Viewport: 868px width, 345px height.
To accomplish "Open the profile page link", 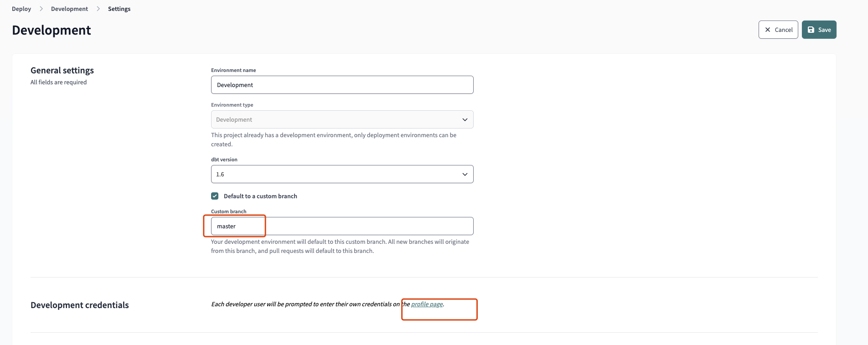I will point(427,304).
